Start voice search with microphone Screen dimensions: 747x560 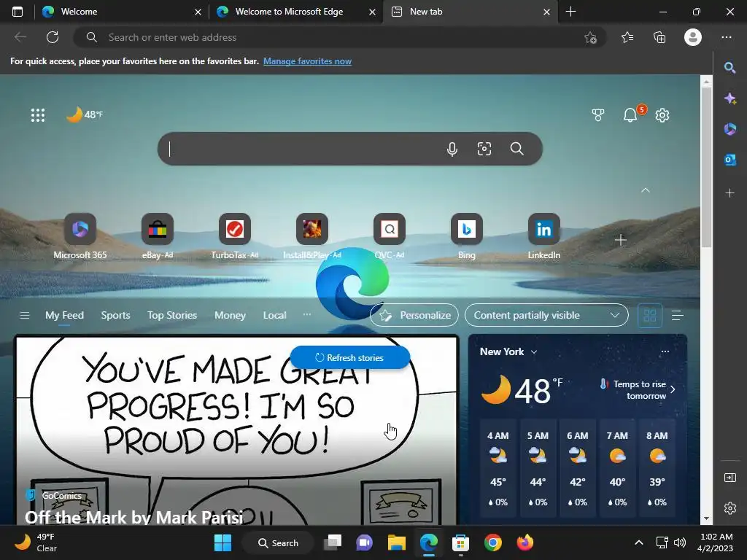[452, 149]
